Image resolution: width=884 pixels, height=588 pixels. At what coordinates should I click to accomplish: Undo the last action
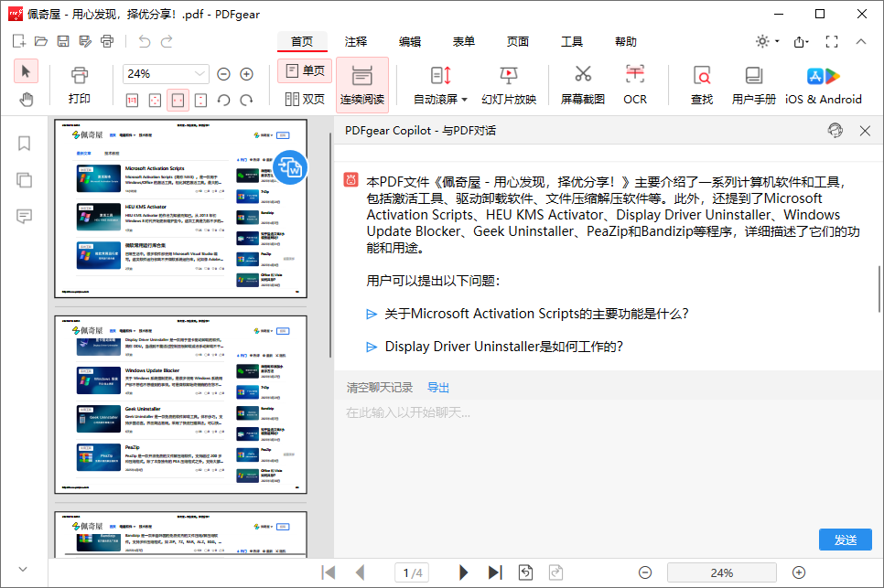click(145, 41)
